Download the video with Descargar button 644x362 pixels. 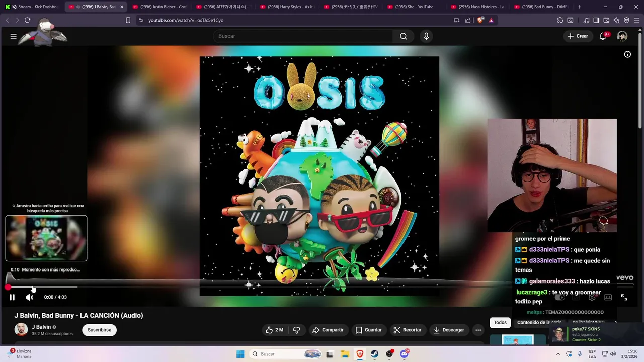point(449,330)
